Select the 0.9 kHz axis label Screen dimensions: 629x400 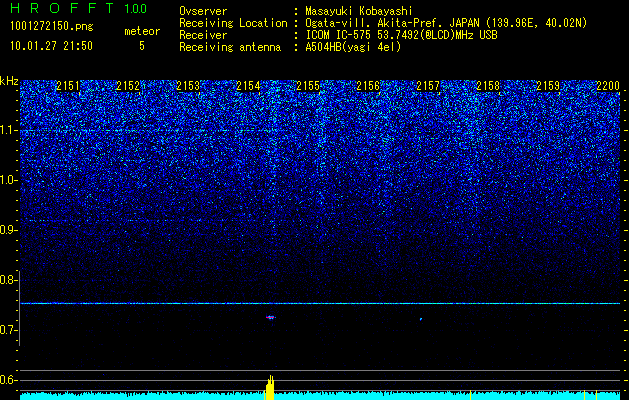(x=9, y=230)
